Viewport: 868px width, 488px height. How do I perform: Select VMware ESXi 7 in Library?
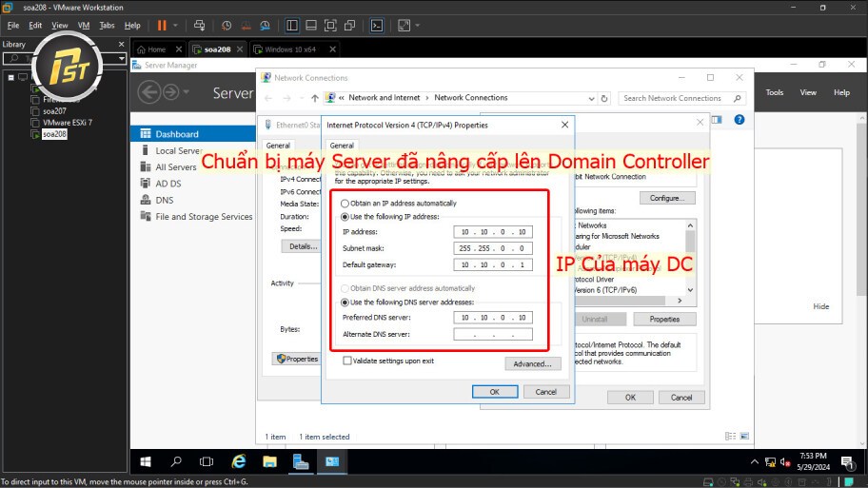click(x=68, y=123)
